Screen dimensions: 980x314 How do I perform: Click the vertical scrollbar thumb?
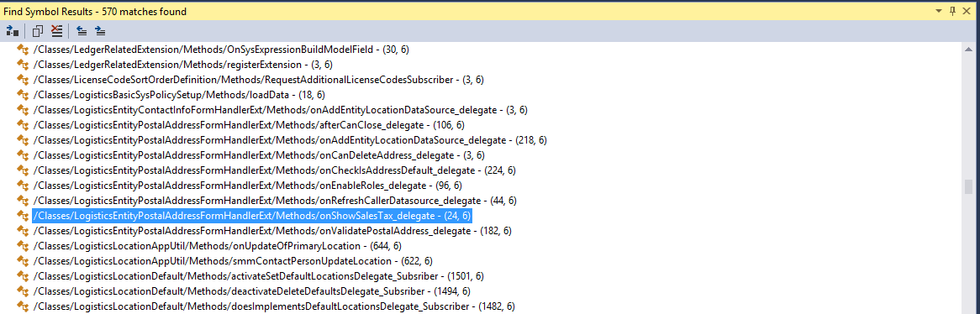pos(969,186)
